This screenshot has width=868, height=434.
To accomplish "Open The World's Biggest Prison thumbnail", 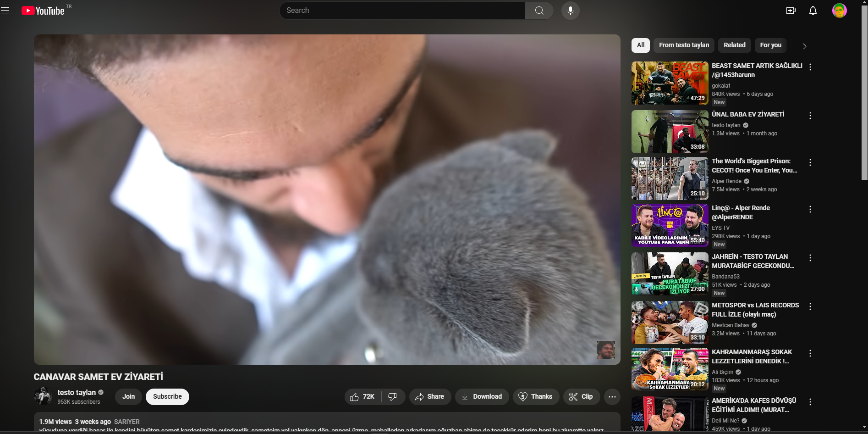I will coord(670,178).
